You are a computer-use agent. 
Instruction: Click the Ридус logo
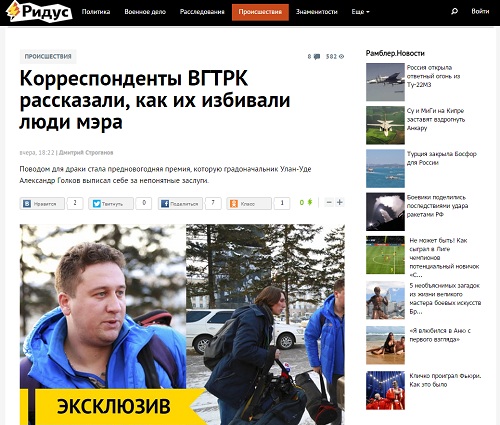pyautogui.click(x=39, y=12)
